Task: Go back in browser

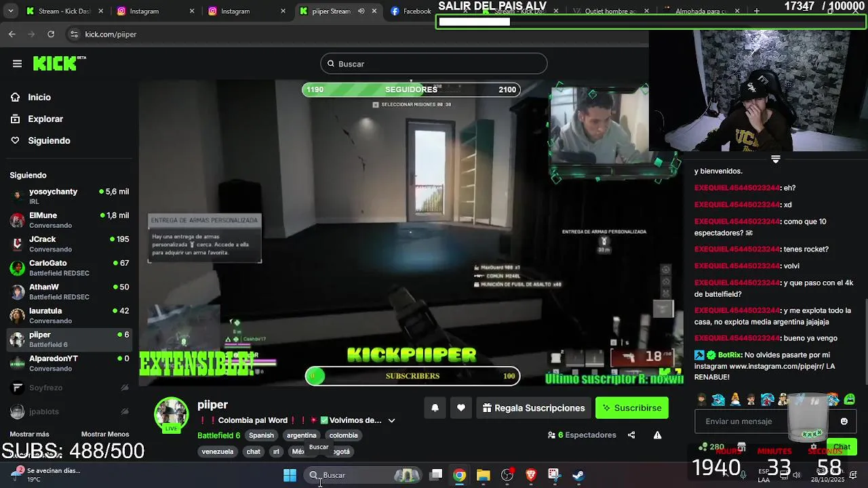Action: coord(12,34)
